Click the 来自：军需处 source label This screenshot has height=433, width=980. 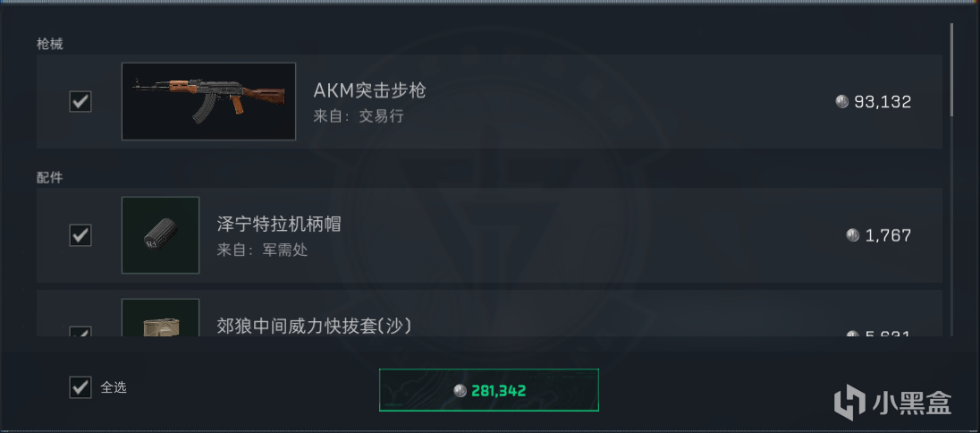(262, 250)
